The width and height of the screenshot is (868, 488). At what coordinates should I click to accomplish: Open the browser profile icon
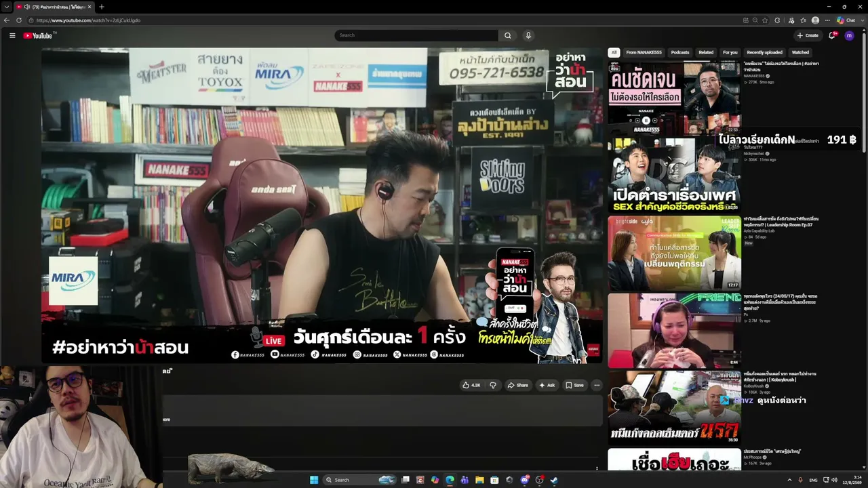815,20
